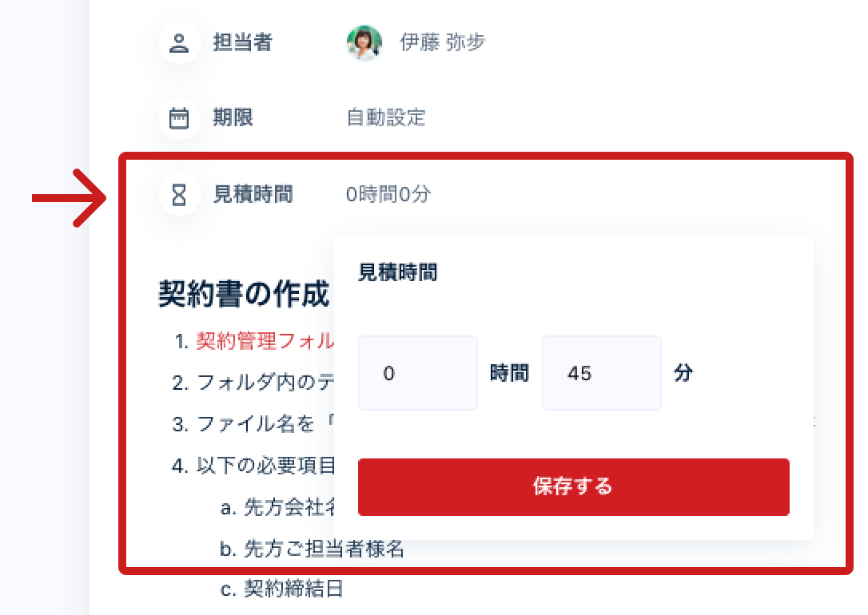Open 伊藤 弥歩's avatar photo
This screenshot has height=615, width=868.
[364, 42]
